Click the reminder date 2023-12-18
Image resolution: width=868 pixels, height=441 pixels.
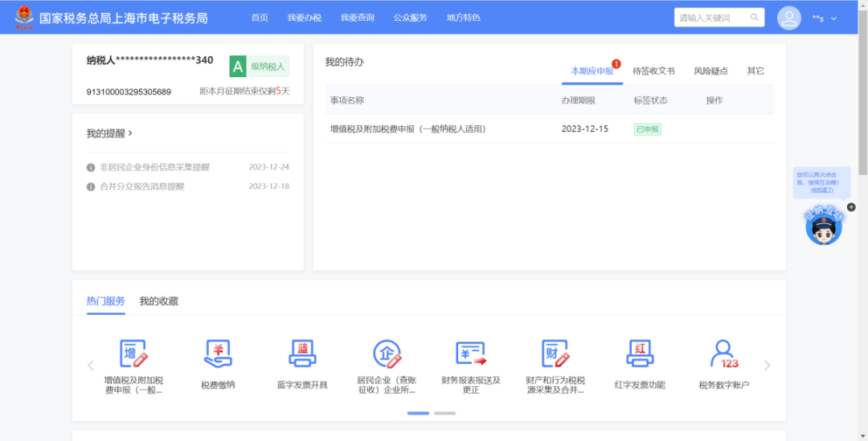click(269, 187)
